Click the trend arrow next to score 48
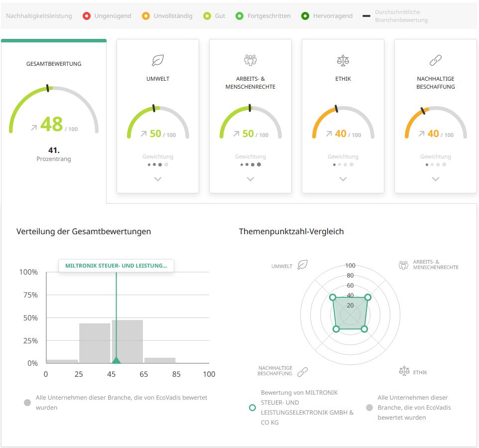The height and width of the screenshot is (448, 479). pos(34,128)
